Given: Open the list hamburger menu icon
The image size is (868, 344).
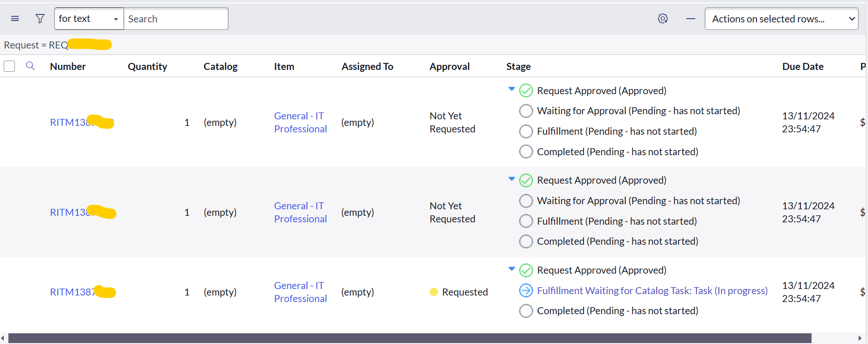Looking at the screenshot, I should (15, 19).
